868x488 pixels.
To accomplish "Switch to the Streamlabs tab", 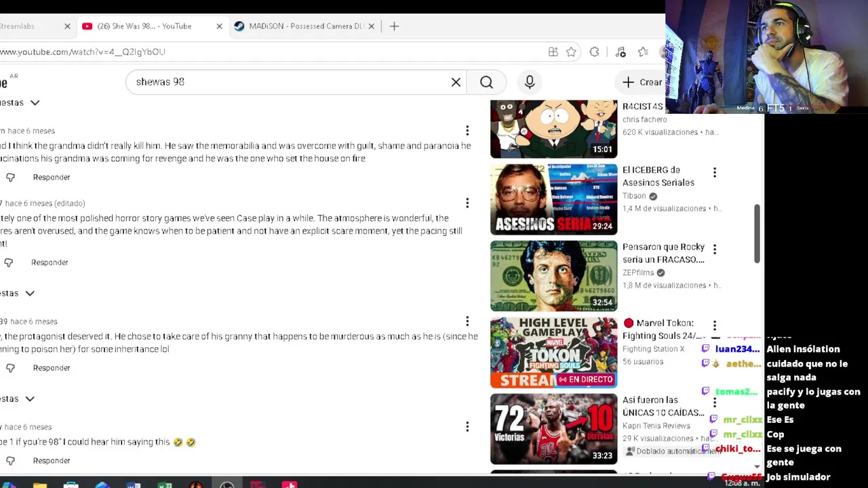I will click(x=27, y=26).
